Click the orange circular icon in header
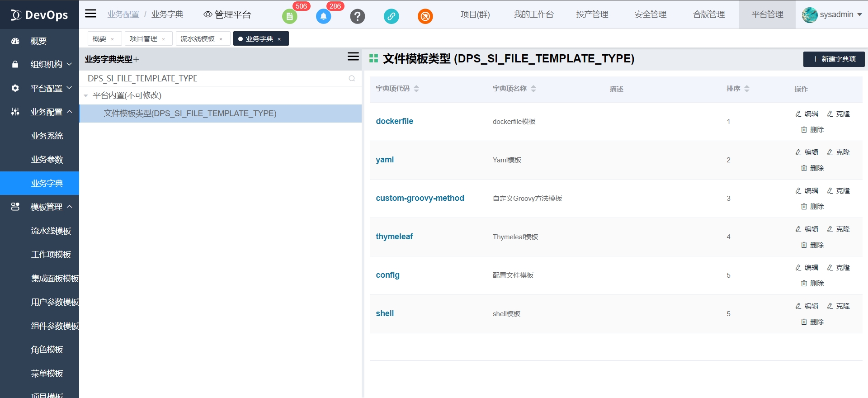This screenshot has height=398, width=868. [425, 17]
